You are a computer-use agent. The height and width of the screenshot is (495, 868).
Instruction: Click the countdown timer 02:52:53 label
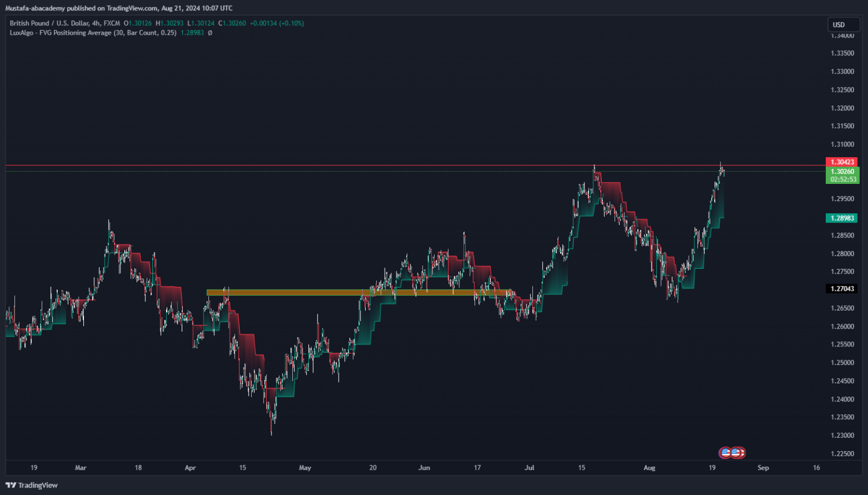[842, 179]
